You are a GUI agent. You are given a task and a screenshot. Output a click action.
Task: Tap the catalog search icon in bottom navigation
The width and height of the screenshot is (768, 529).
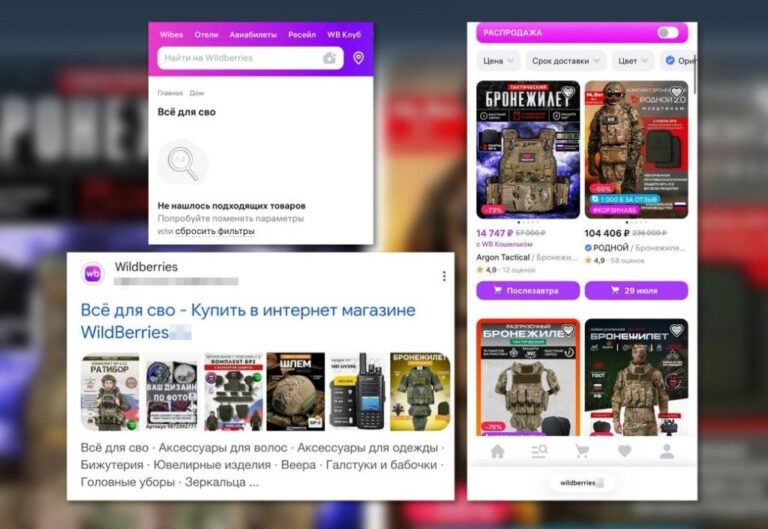pyautogui.click(x=539, y=451)
